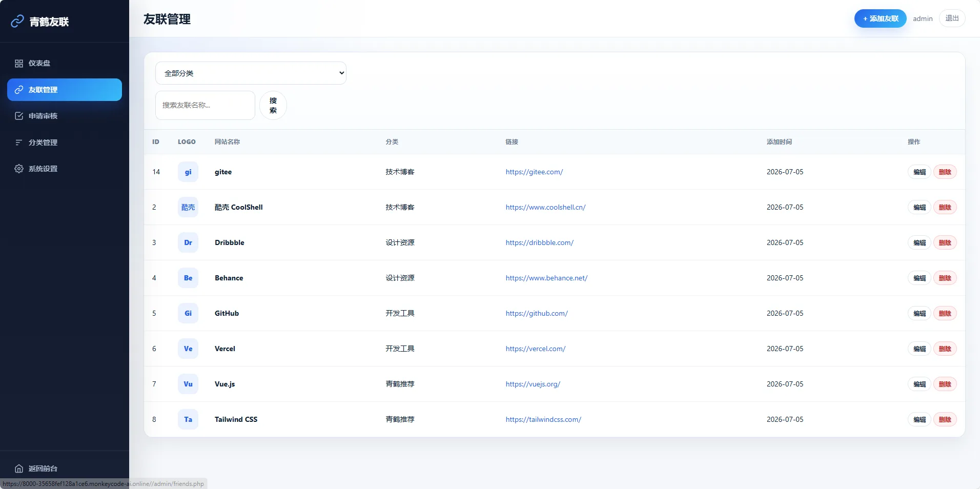
Task: Click the admin username text
Action: tap(923, 18)
